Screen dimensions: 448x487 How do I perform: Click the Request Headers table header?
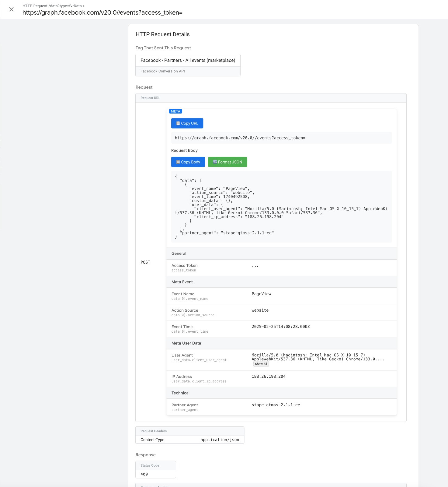190,431
